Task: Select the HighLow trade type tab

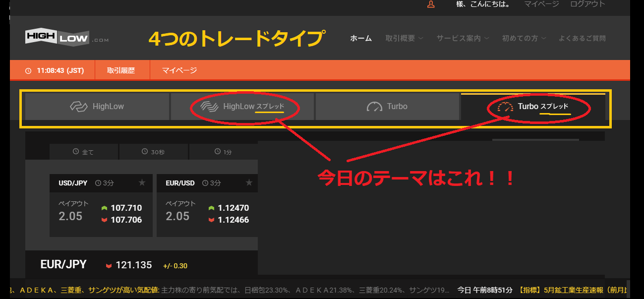Action: point(97,106)
